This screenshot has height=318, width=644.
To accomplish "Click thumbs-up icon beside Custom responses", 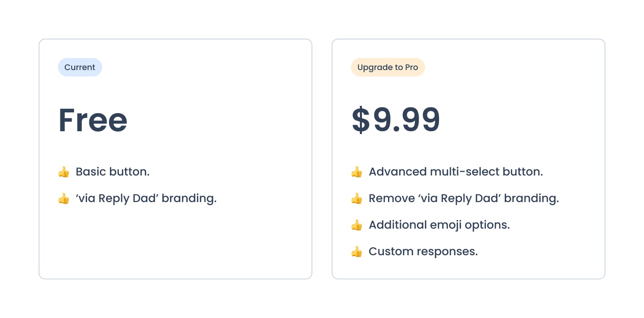I will click(357, 252).
